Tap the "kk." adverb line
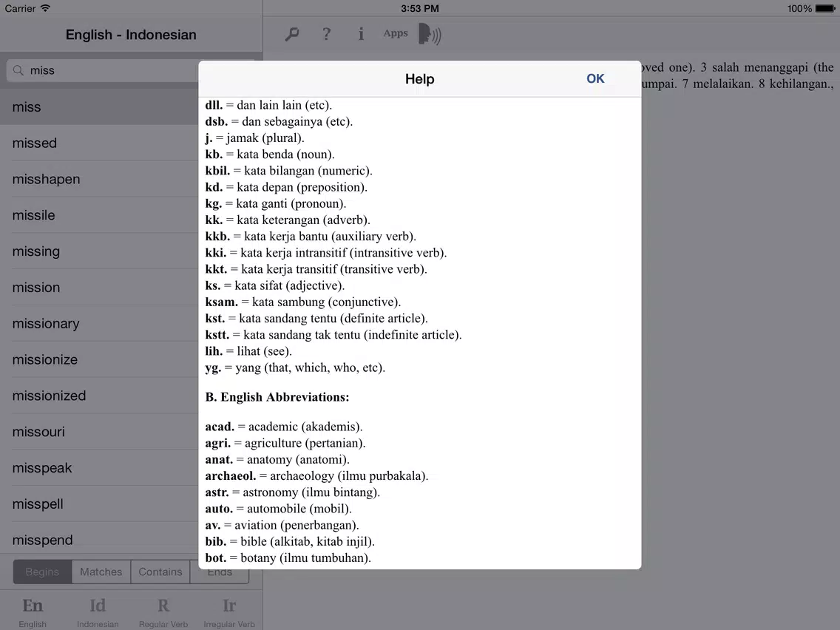This screenshot has width=840, height=630. [x=288, y=220]
